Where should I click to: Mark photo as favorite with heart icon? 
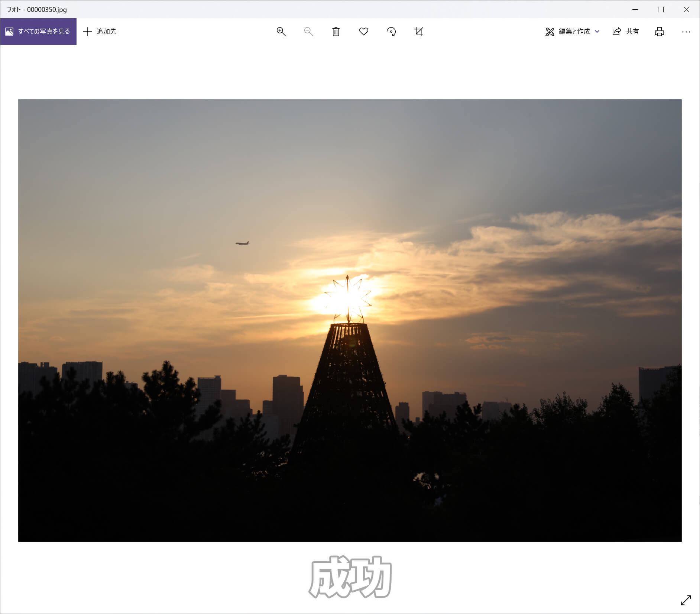[x=364, y=32]
